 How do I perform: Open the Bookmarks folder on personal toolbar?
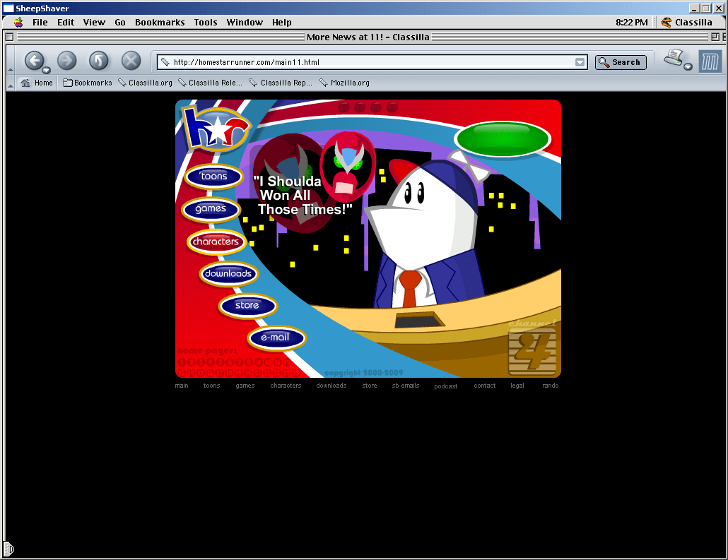click(x=87, y=83)
